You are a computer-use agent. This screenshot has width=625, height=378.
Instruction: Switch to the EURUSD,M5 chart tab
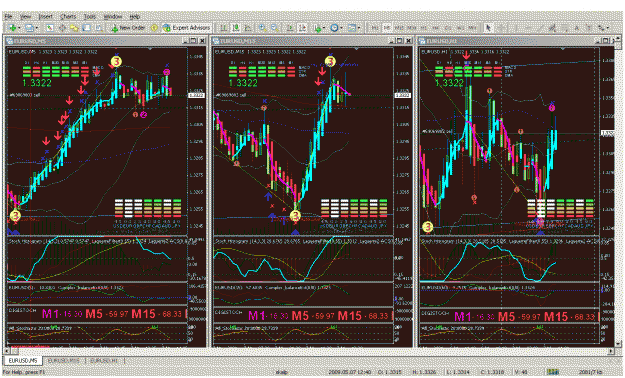pyautogui.click(x=23, y=360)
